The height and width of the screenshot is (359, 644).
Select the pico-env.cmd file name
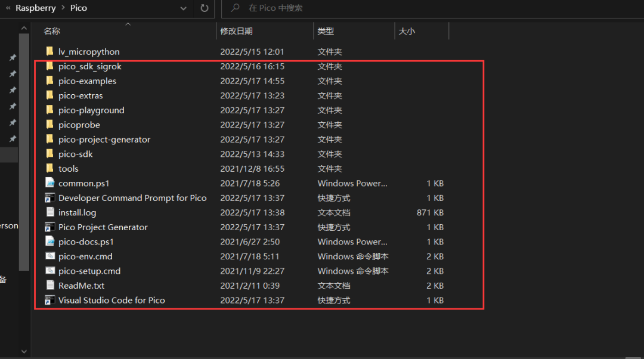coord(85,256)
